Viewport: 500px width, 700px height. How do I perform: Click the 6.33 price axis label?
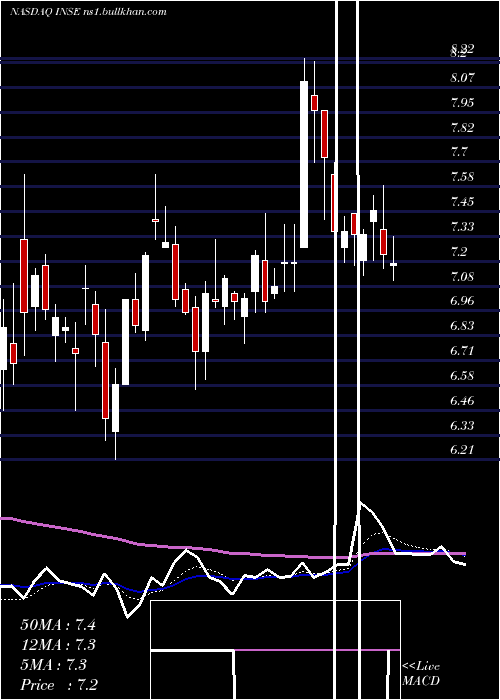pos(462,425)
